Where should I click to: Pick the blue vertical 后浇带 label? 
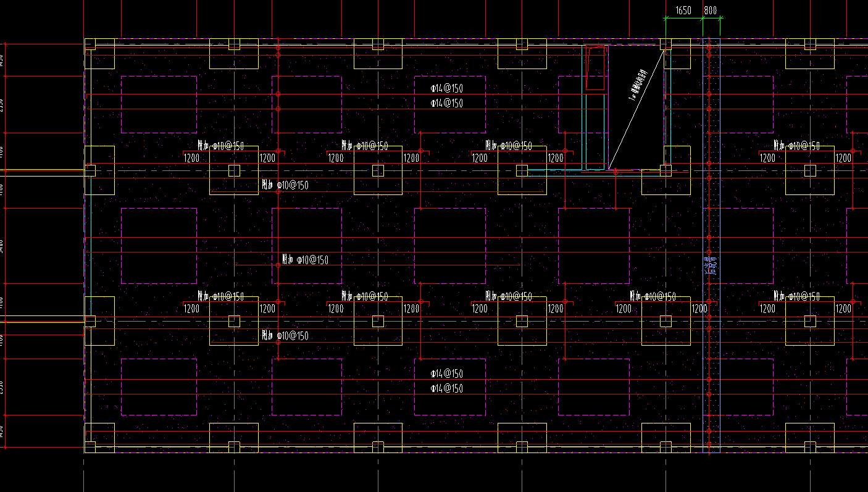pos(711,265)
